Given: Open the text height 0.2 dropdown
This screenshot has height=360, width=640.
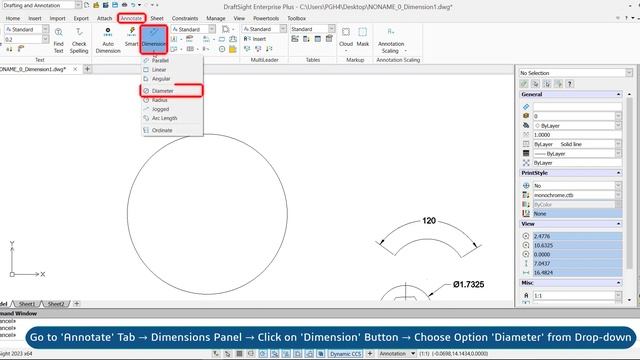Looking at the screenshot, I should coord(45,39).
